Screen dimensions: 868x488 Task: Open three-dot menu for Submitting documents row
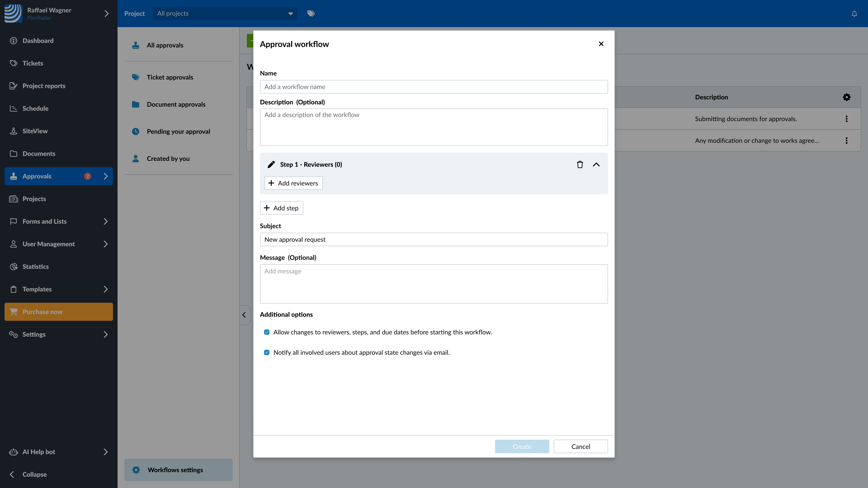tap(847, 119)
